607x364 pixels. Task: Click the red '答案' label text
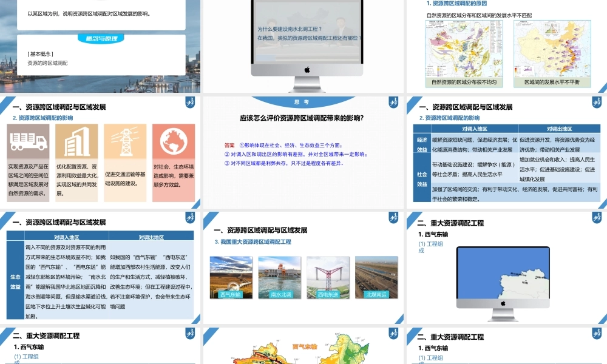click(x=229, y=144)
